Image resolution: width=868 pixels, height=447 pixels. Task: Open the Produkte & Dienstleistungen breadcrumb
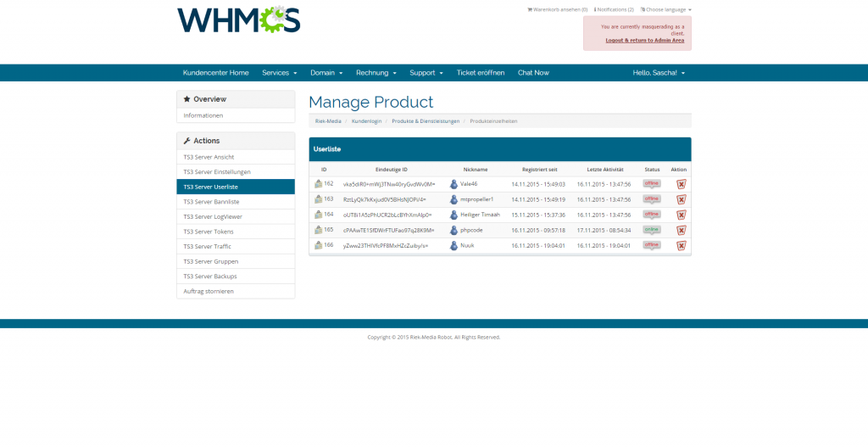425,121
